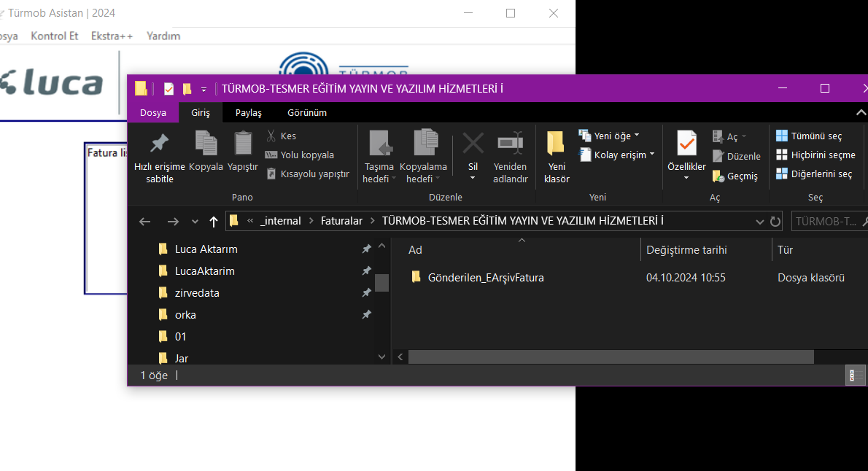This screenshot has width=868, height=471.
Task: Open Kontrol Et menu in Türmob Asistan
Action: pos(54,36)
